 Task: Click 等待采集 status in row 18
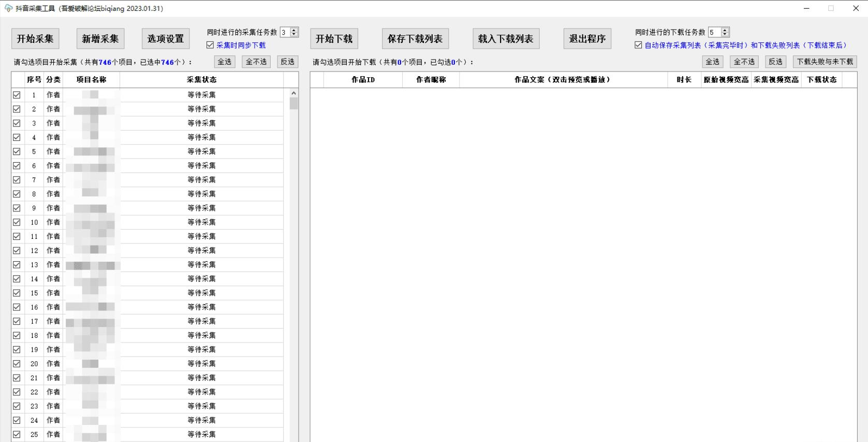(202, 336)
